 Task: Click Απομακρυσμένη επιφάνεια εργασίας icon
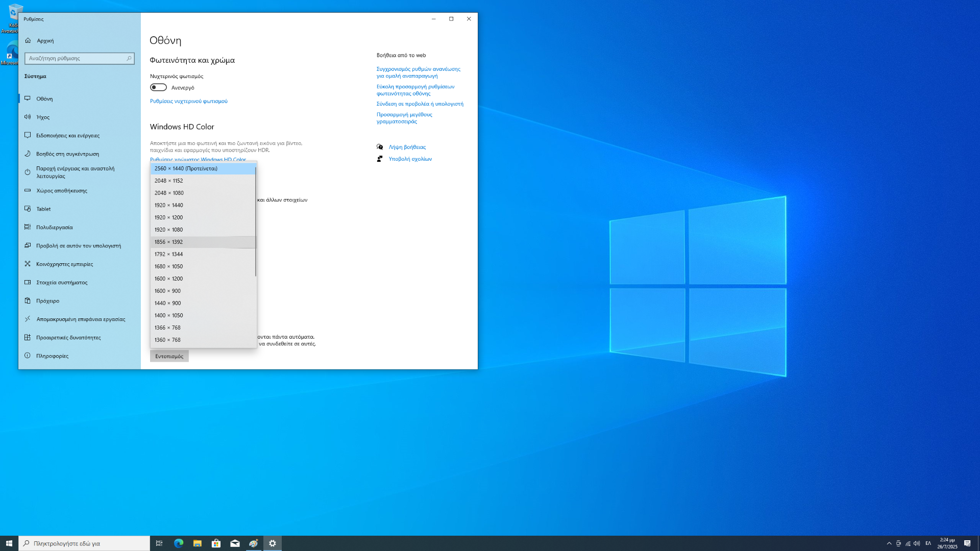tap(28, 319)
